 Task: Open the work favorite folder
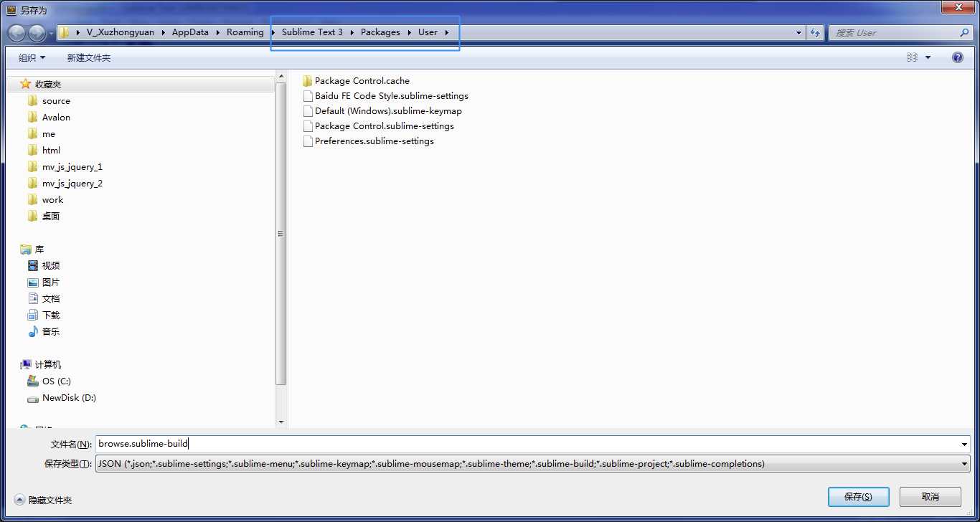tap(52, 200)
